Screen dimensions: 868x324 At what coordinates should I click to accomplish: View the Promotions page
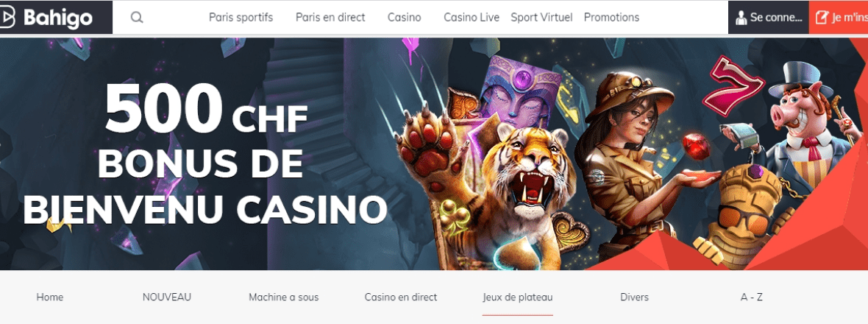(612, 18)
